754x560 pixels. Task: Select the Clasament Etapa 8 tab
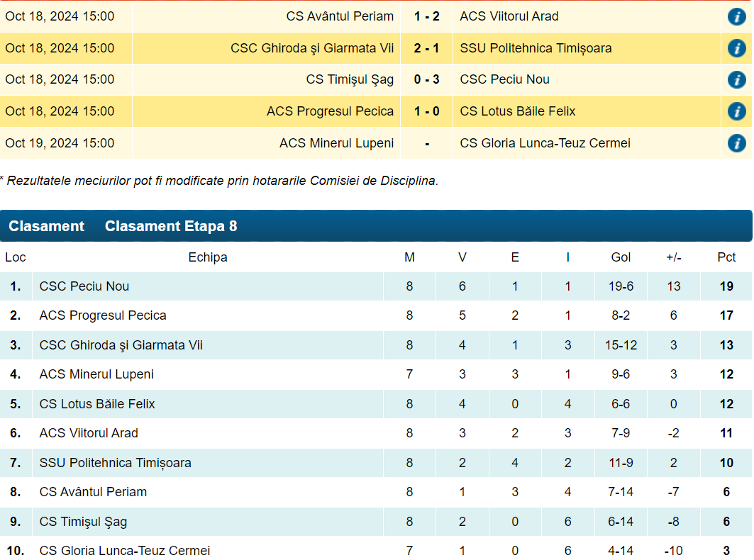(171, 226)
